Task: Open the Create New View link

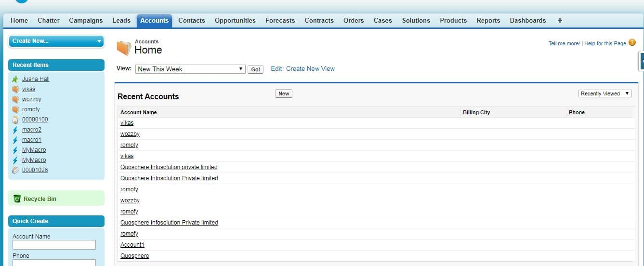Action: point(310,68)
